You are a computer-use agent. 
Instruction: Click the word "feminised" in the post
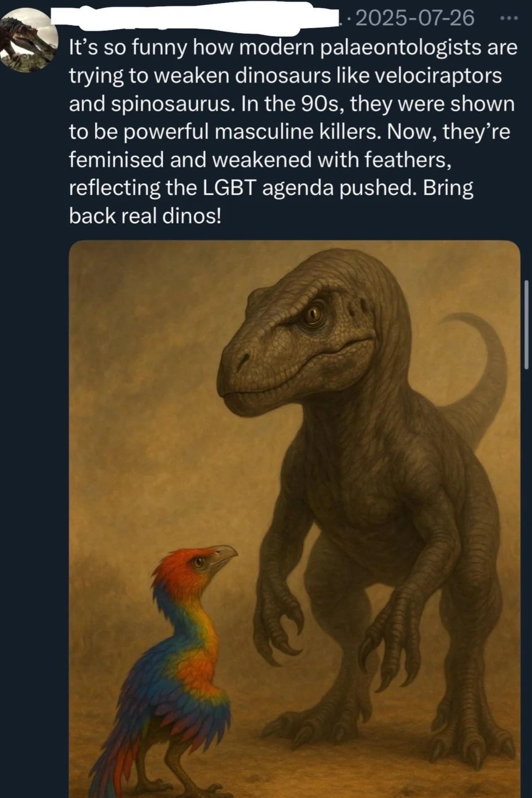(x=117, y=160)
